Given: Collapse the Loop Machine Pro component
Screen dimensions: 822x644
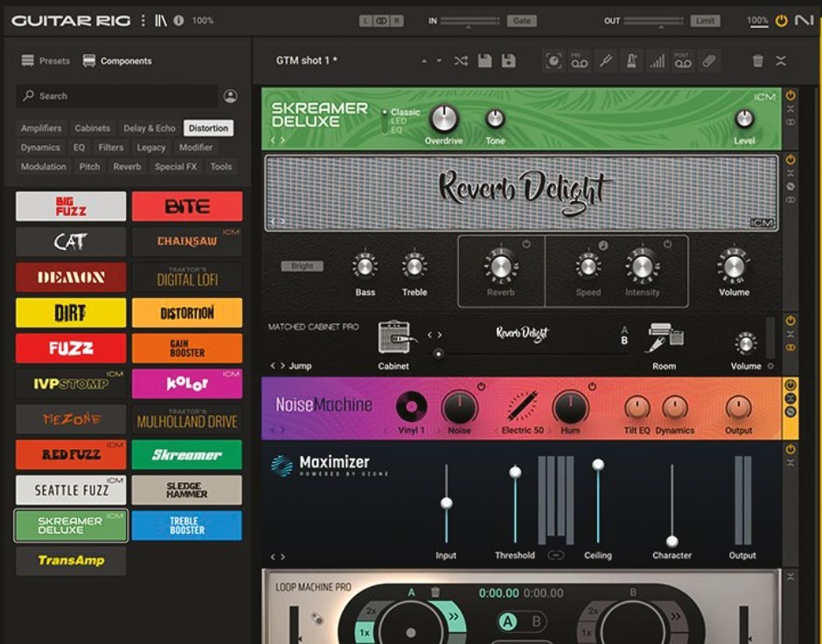Looking at the screenshot, I should click(791, 577).
